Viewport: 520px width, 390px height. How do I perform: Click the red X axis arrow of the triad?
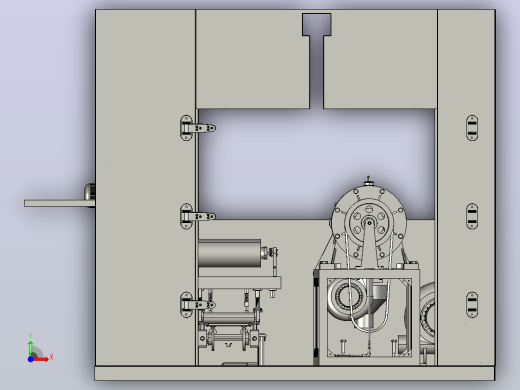click(41, 359)
